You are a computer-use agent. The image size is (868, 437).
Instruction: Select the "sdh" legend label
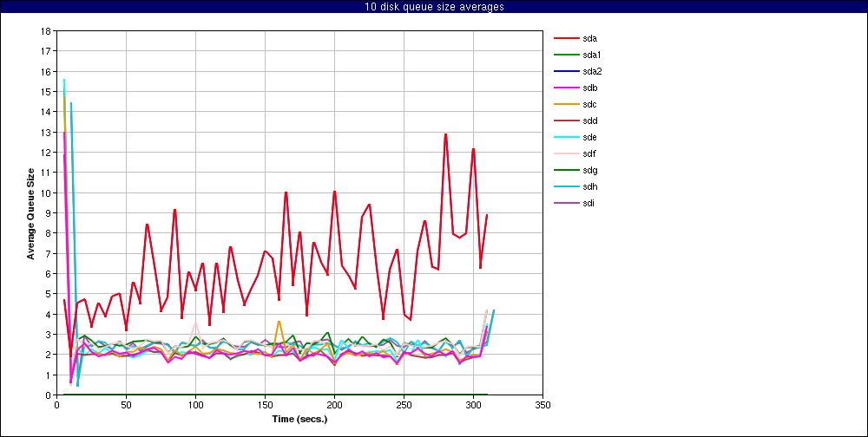(589, 187)
